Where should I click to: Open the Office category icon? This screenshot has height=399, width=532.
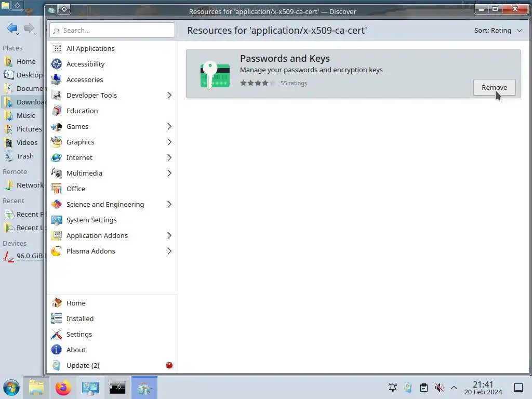[x=56, y=189]
